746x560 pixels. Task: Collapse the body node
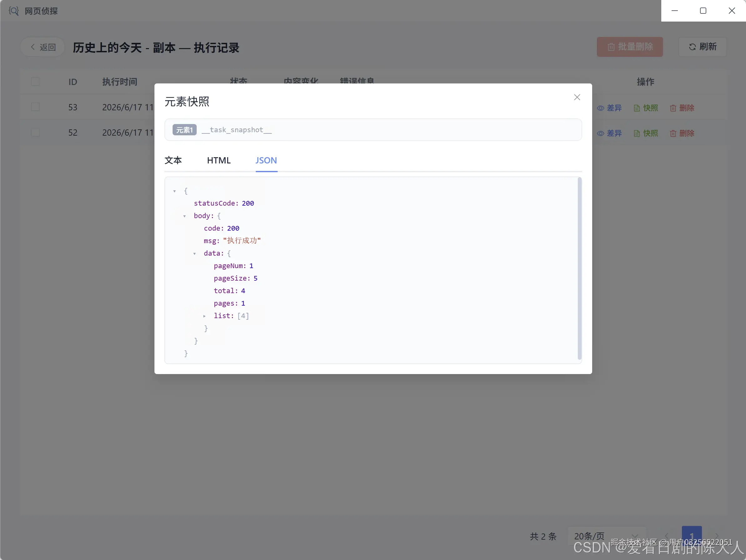click(184, 216)
